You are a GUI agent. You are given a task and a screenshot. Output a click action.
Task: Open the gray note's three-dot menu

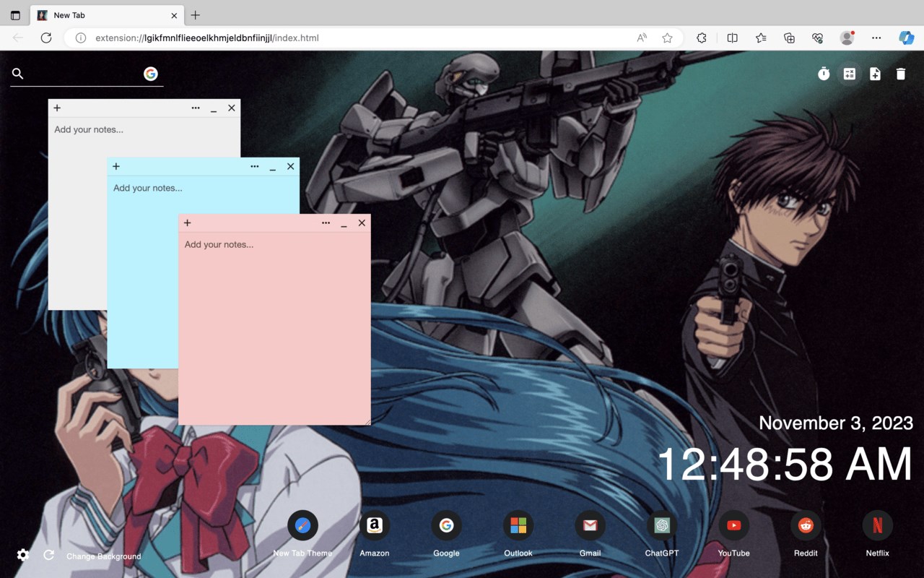click(x=196, y=108)
